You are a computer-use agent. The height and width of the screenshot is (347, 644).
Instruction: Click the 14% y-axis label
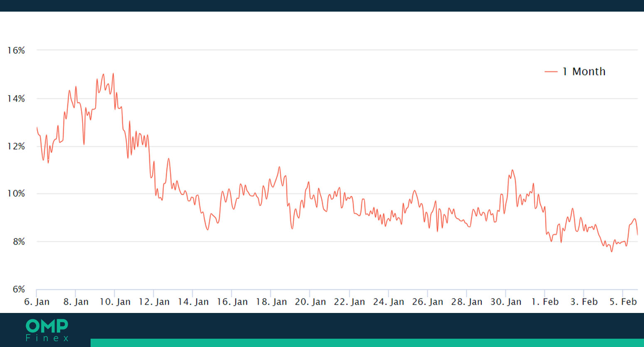16,99
